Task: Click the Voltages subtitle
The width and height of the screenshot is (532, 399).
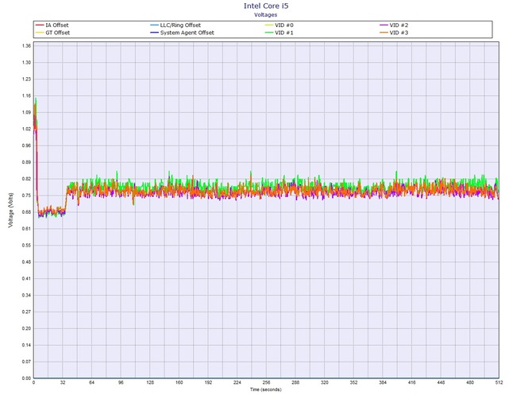Action: 266,14
